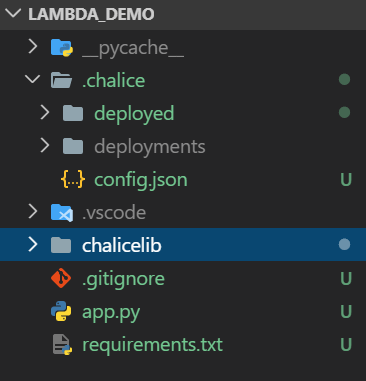Open the config.json file

pos(141,180)
